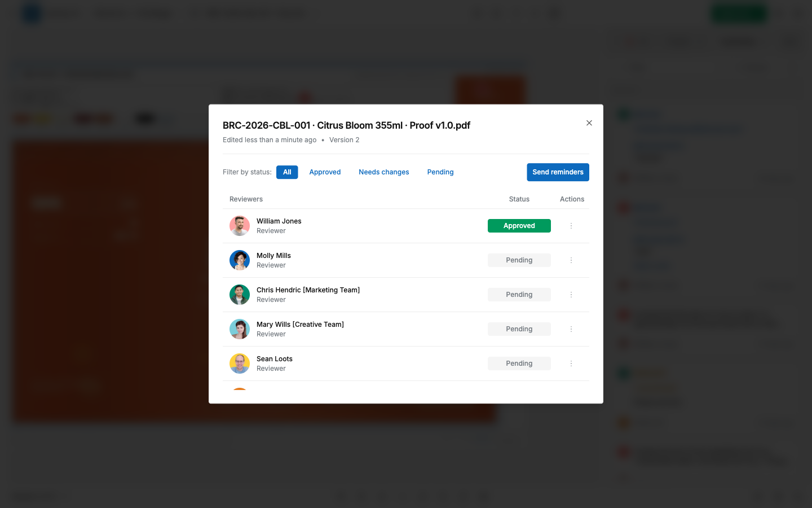Image resolution: width=812 pixels, height=508 pixels.
Task: Open actions menu for Mary Wills
Action: pos(571,329)
